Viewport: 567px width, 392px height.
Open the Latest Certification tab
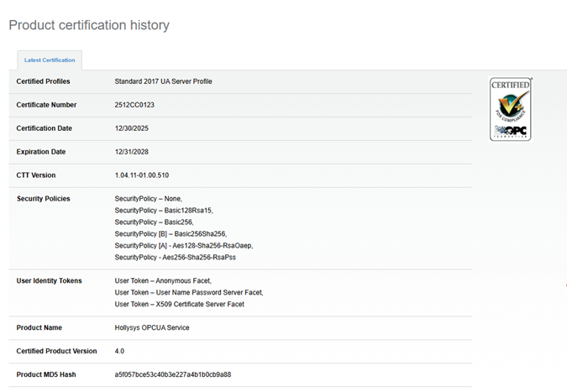tap(50, 60)
